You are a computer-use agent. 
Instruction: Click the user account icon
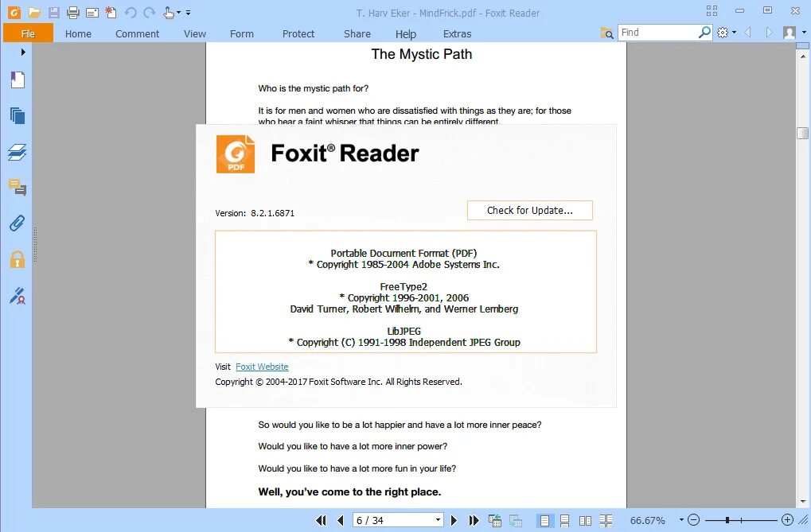tap(790, 33)
